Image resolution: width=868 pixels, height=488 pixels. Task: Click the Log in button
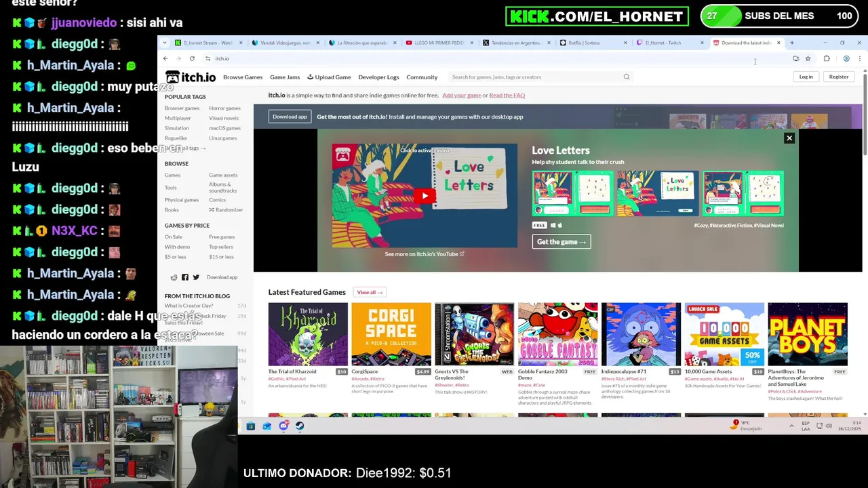(x=806, y=77)
